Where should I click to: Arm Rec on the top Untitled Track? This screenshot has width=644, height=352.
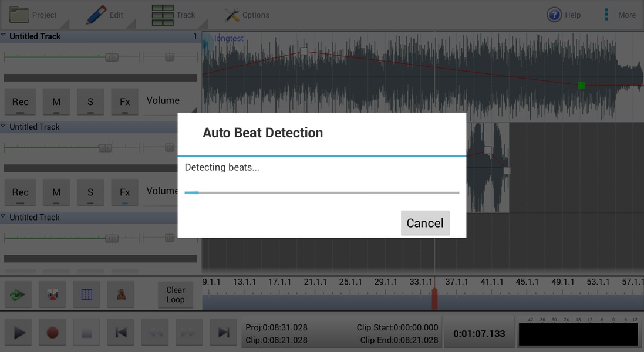(20, 101)
